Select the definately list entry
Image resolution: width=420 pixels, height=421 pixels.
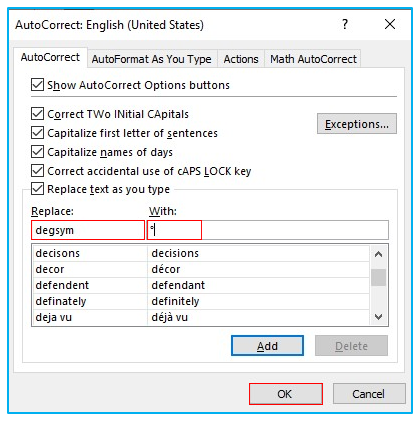(x=201, y=301)
